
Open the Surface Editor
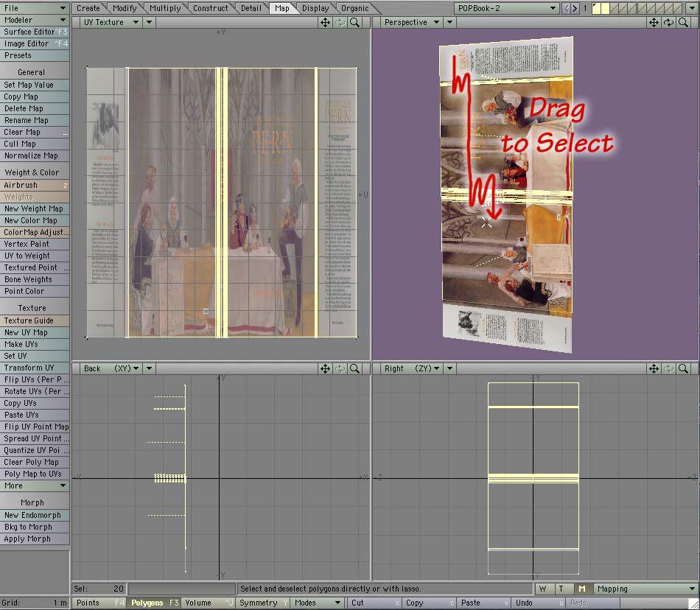(35, 32)
